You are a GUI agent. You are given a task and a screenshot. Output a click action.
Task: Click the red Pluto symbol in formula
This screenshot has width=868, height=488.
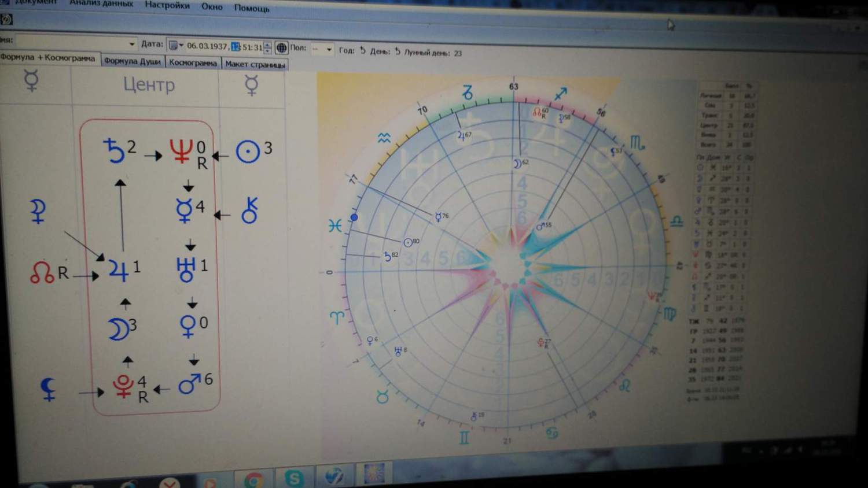[123, 386]
